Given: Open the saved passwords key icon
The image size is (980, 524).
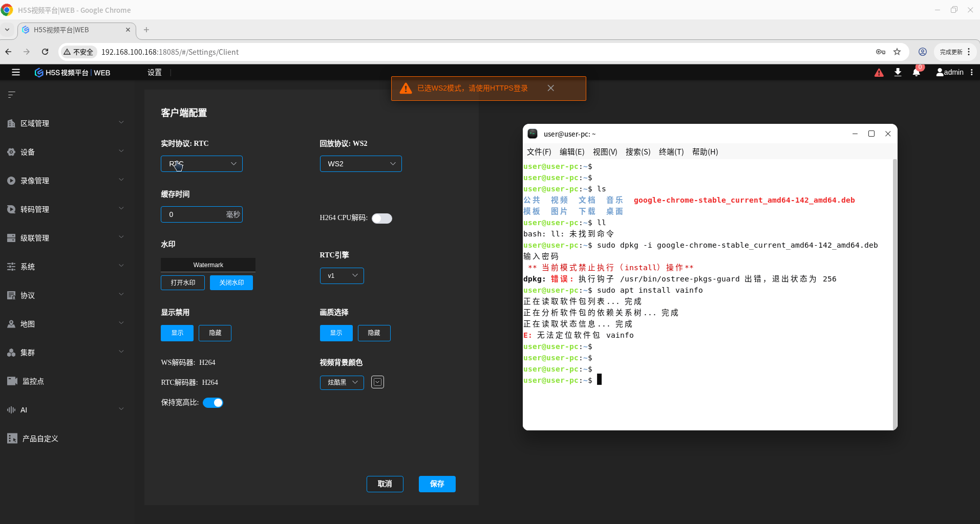Looking at the screenshot, I should click(881, 52).
